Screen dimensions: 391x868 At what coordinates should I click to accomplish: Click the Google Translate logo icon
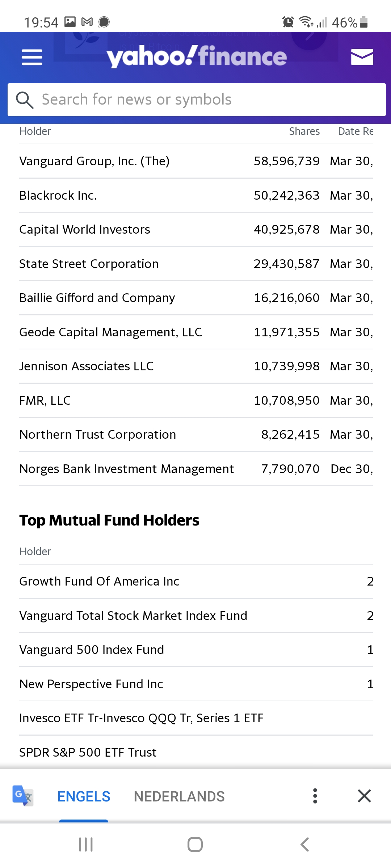coord(23,796)
